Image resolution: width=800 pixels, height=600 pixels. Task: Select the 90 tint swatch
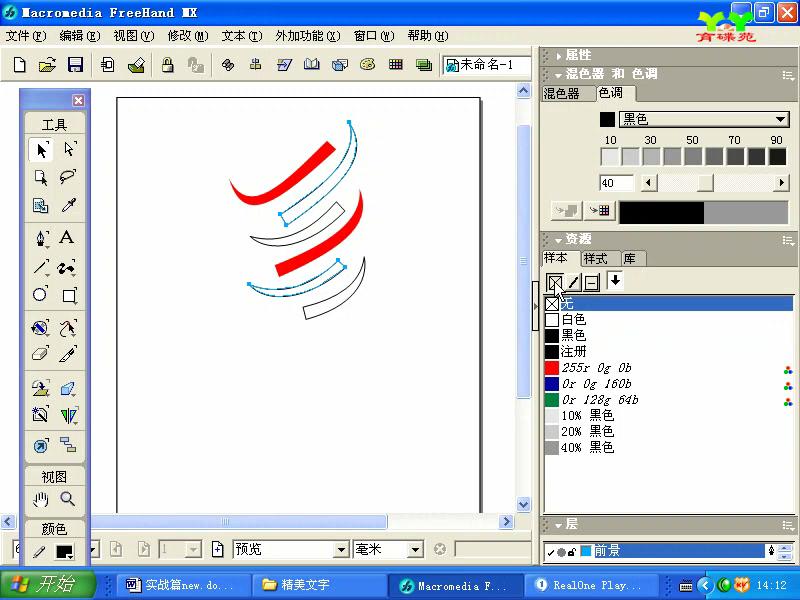pyautogui.click(x=777, y=157)
